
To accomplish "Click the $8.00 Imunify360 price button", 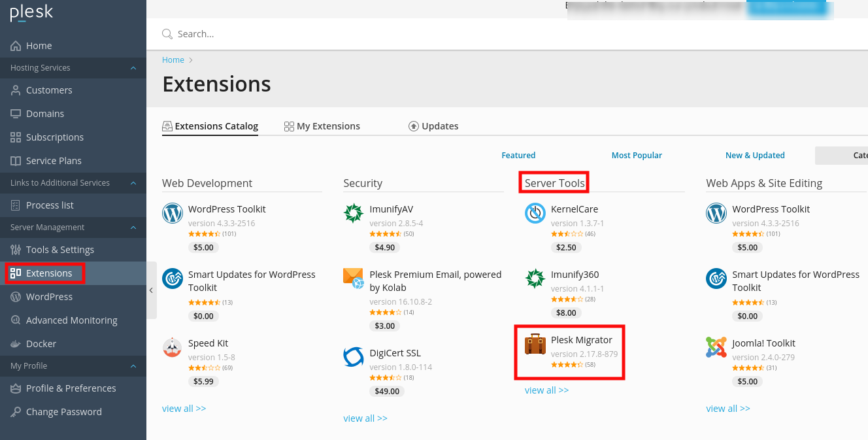I will 566,313.
